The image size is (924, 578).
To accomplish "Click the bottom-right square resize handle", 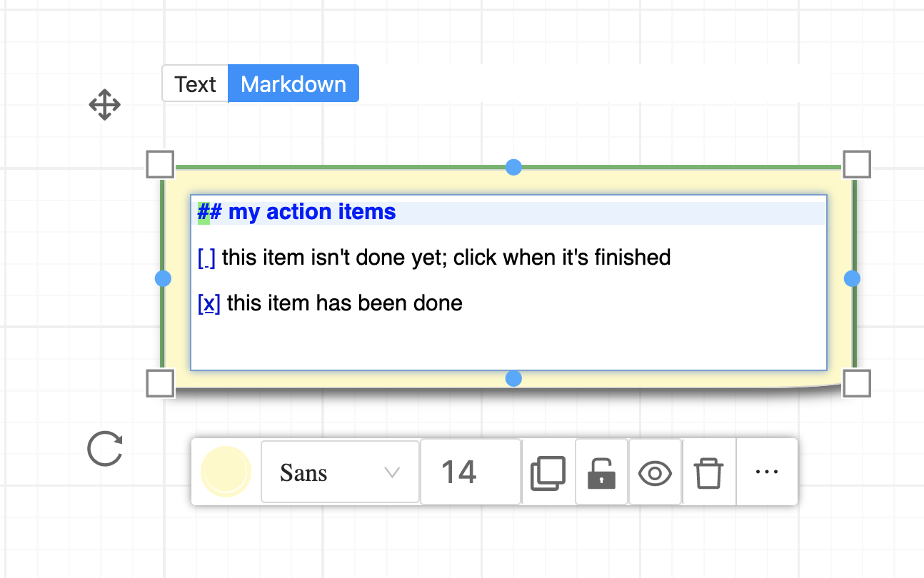I will 857,383.
